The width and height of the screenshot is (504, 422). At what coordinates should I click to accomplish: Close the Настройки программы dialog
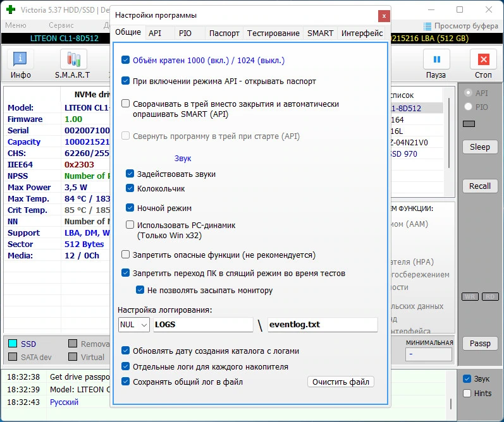pos(384,16)
